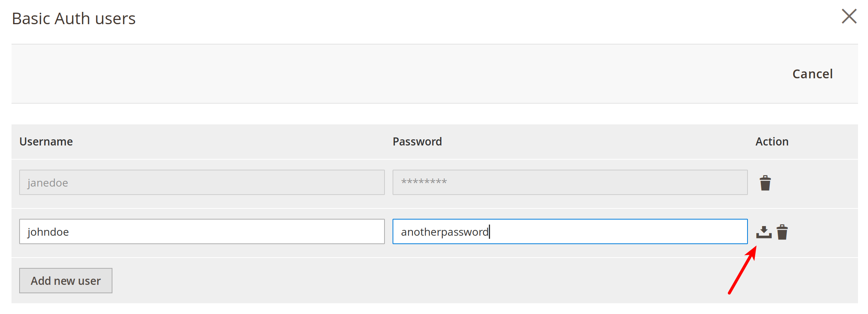The height and width of the screenshot is (314, 868).
Task: Delete the janedoe user row
Action: pyautogui.click(x=765, y=183)
